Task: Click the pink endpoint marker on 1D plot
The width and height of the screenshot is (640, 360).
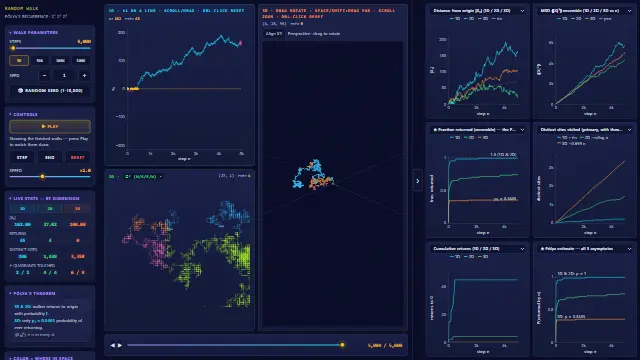Action: click(240, 42)
